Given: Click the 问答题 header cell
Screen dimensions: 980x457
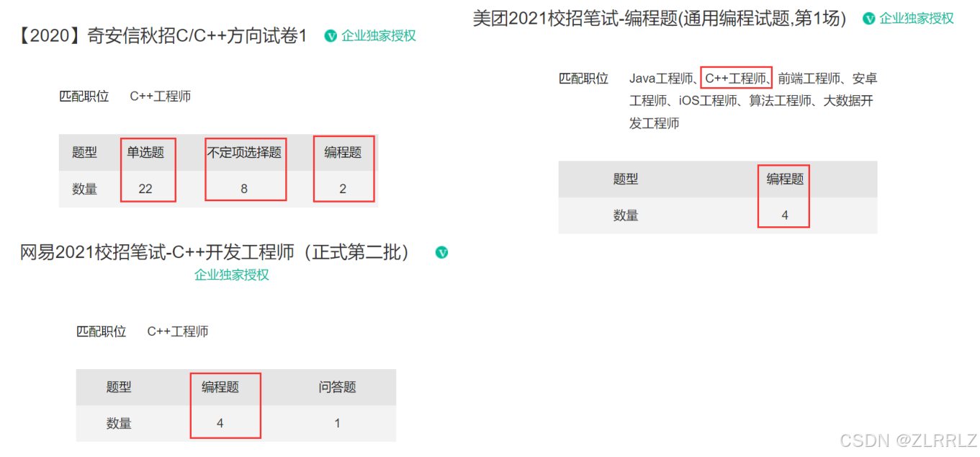Looking at the screenshot, I should (x=338, y=387).
